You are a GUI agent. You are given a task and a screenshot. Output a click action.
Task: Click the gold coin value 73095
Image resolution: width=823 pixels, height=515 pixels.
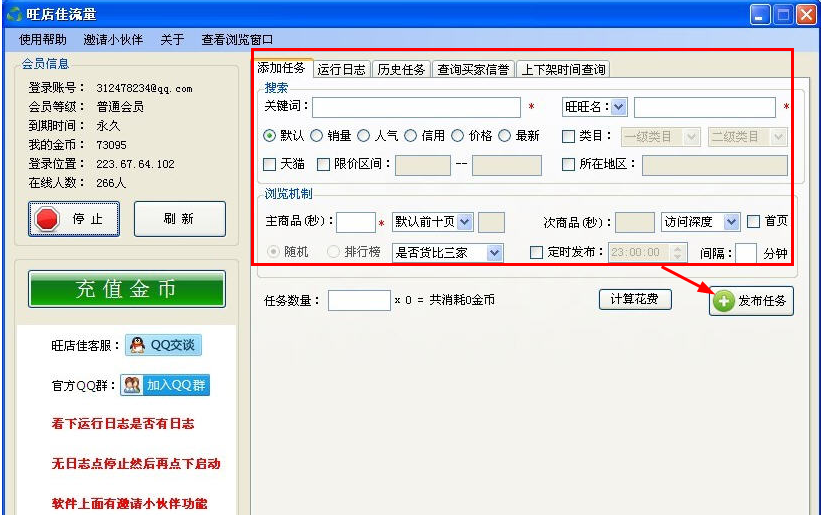tap(111, 145)
